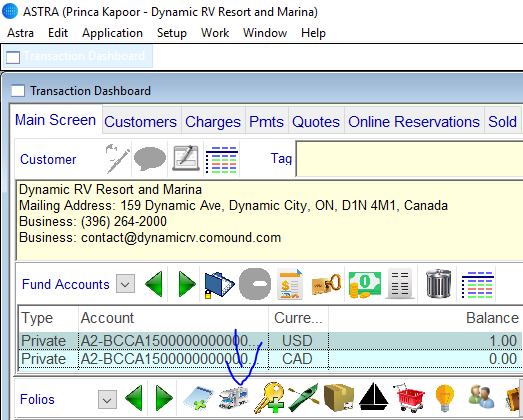Click the gold key with plus icon
The height and width of the screenshot is (420, 523).
click(269, 398)
